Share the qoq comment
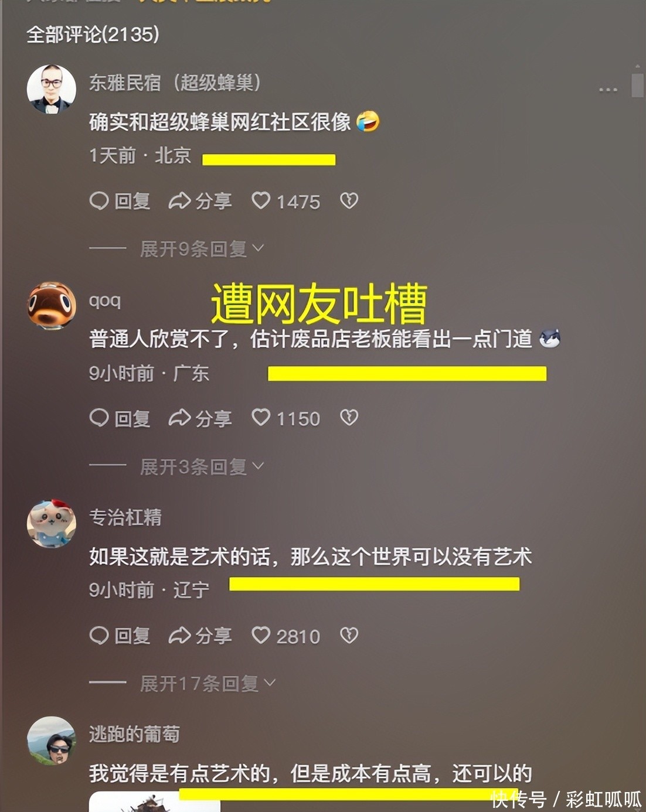 pyautogui.click(x=200, y=418)
